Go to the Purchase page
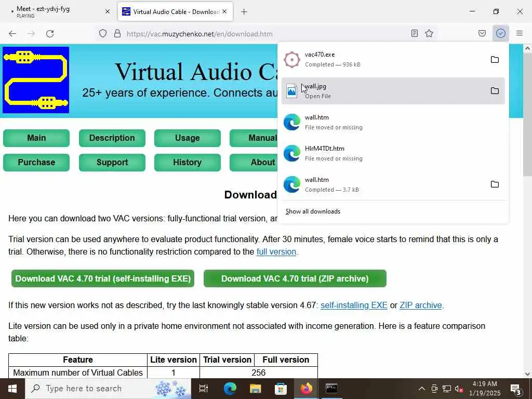532x399 pixels. 36,163
